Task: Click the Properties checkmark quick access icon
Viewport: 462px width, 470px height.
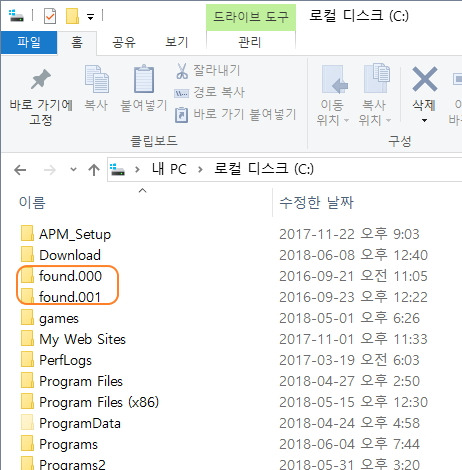Action: pos(50,16)
